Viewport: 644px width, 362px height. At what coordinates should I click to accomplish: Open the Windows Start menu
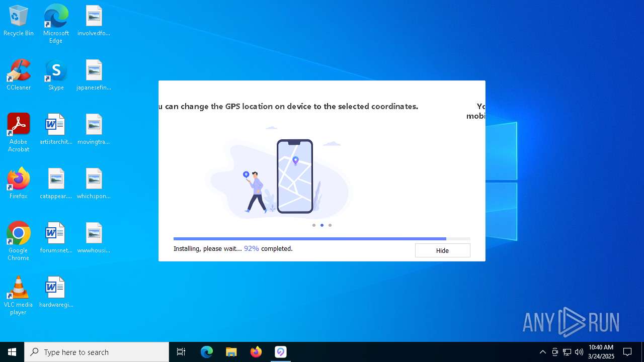pos(12,352)
